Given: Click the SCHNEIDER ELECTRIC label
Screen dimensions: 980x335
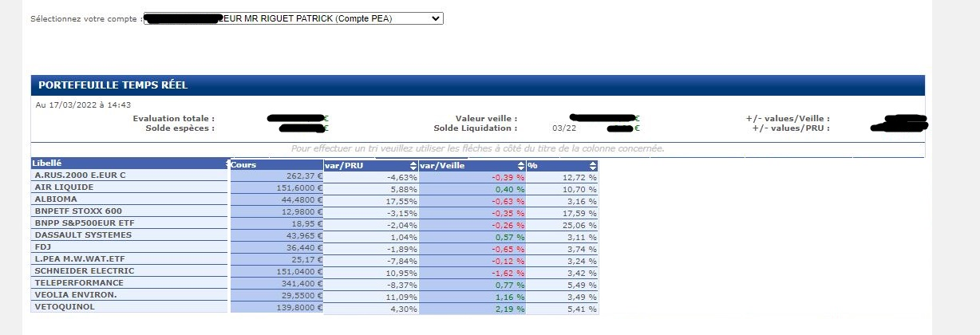Looking at the screenshot, I should (80, 271).
